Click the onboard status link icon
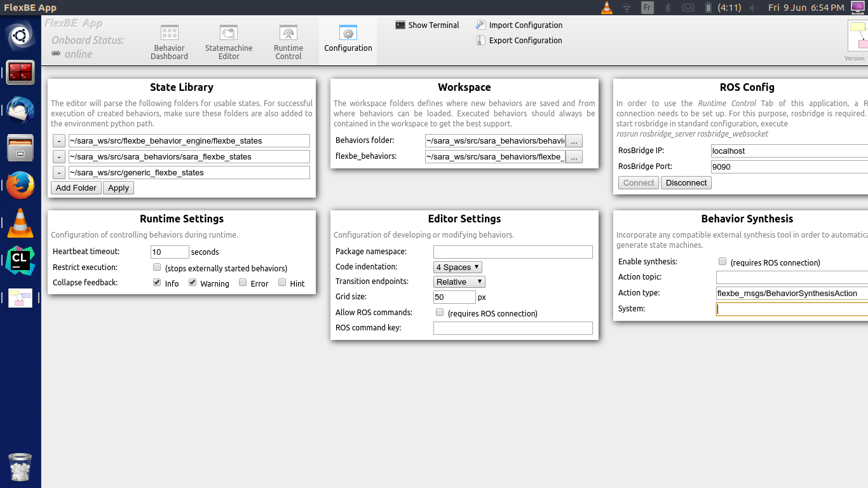 point(56,54)
